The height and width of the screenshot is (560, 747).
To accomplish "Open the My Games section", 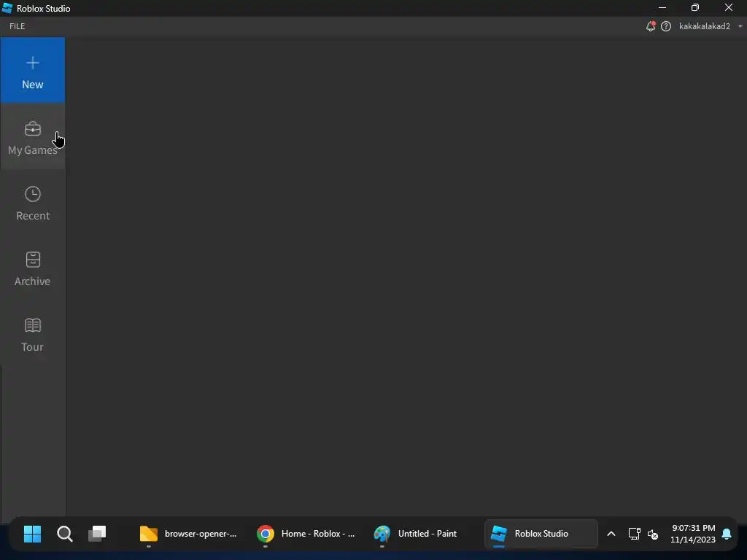I will 32,136.
